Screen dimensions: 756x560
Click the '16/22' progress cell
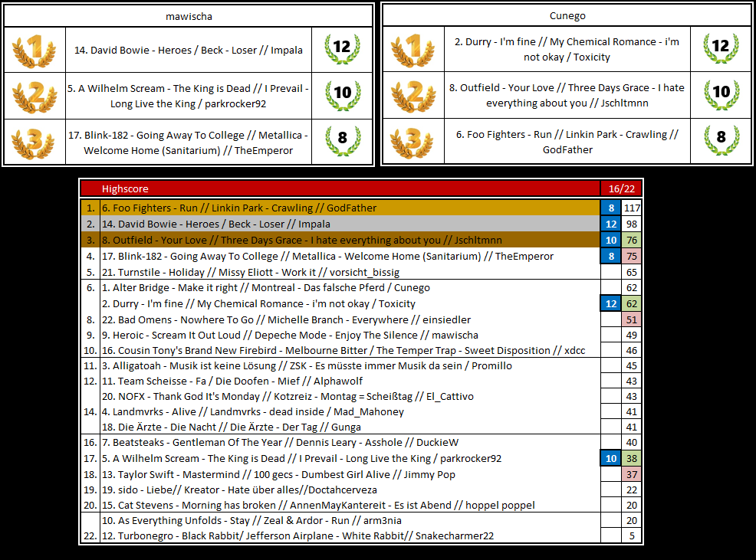point(622,189)
